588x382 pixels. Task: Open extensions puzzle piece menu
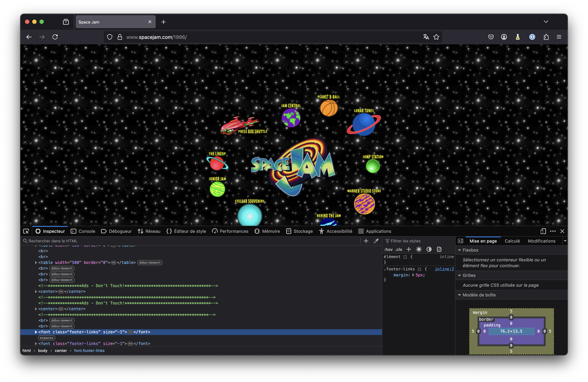point(546,37)
